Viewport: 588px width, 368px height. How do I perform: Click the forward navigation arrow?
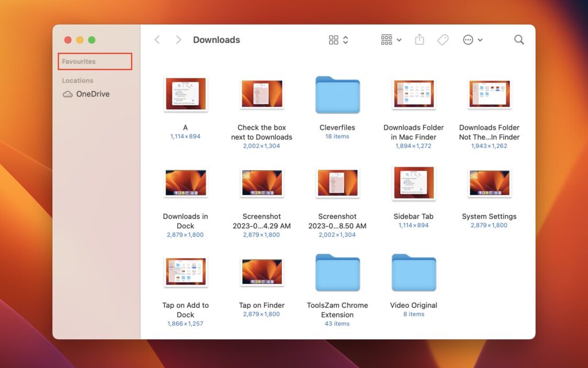pyautogui.click(x=179, y=40)
